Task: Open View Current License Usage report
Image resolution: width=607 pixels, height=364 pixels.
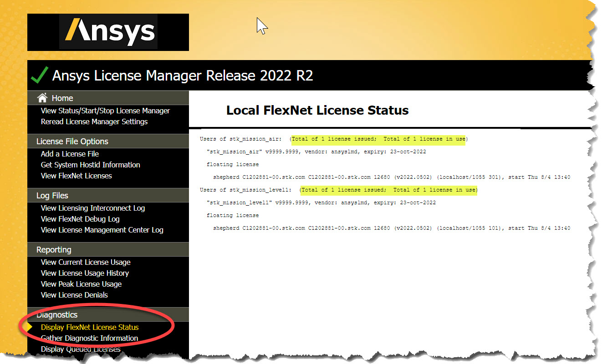Action: click(x=86, y=262)
